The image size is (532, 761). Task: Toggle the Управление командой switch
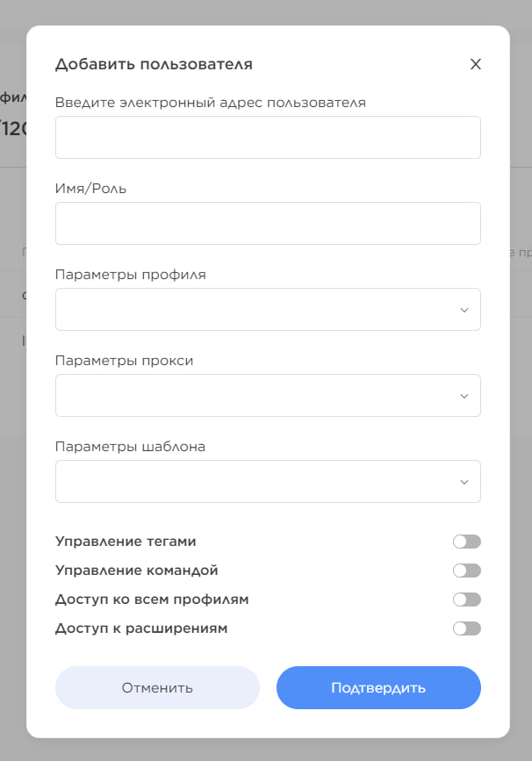click(467, 571)
